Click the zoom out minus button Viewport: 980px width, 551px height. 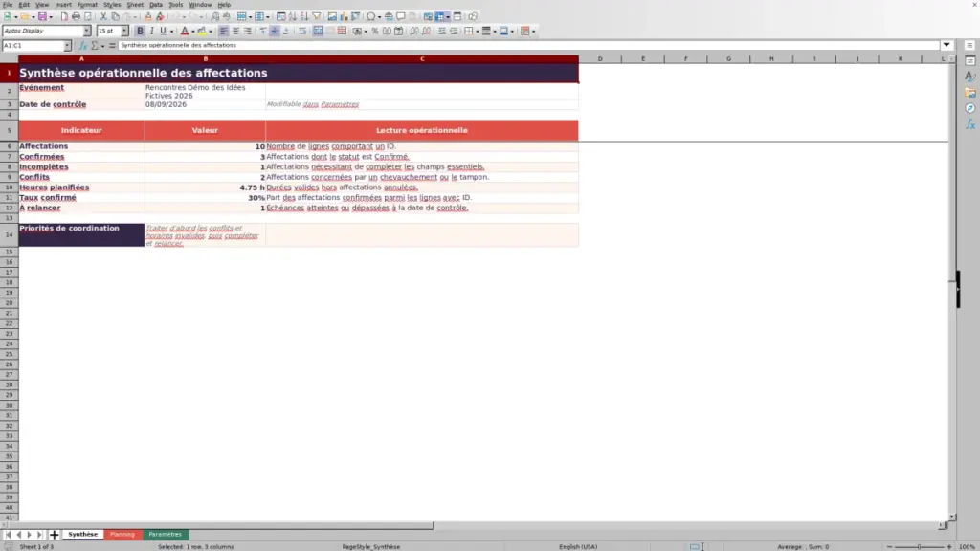[889, 546]
